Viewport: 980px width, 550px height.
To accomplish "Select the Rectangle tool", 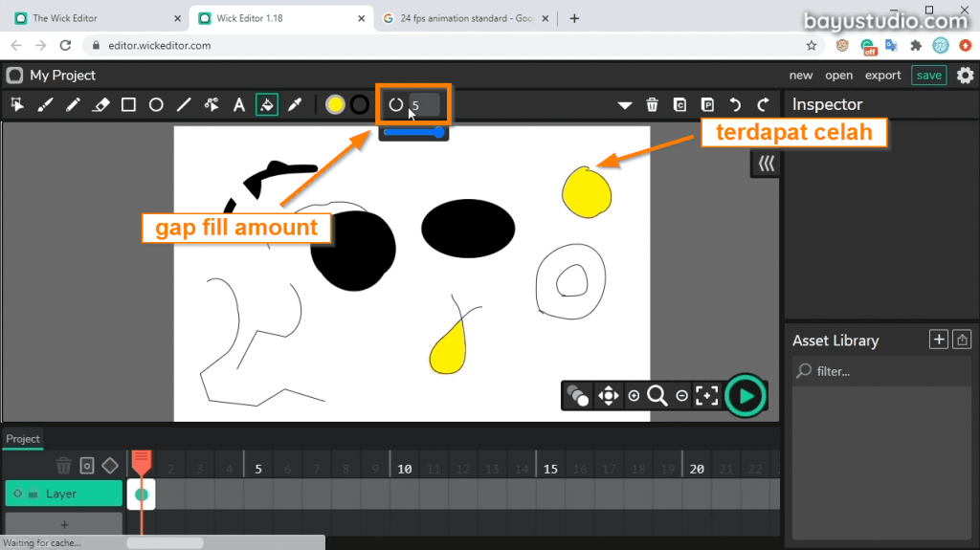I will click(x=128, y=104).
